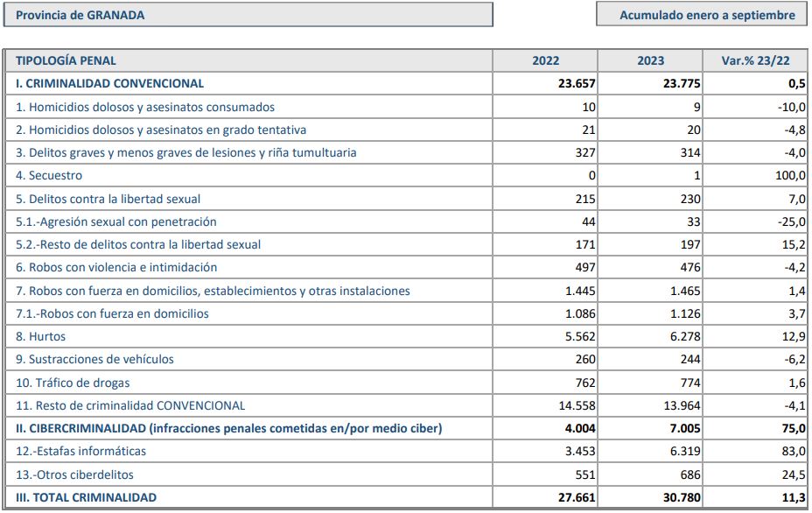Click row 'III. TOTAL CRIMINALIDAD'
812x513 pixels.
407,497
